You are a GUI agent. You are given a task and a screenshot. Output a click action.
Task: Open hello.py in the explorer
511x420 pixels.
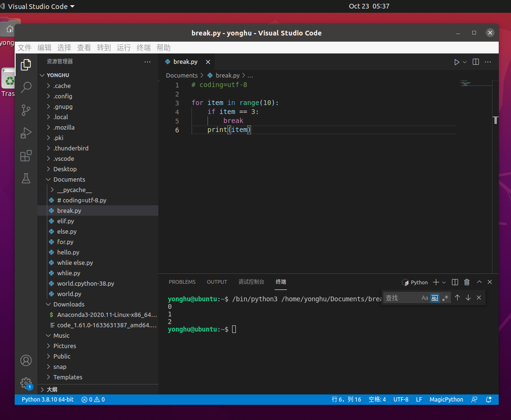click(x=98, y=253)
